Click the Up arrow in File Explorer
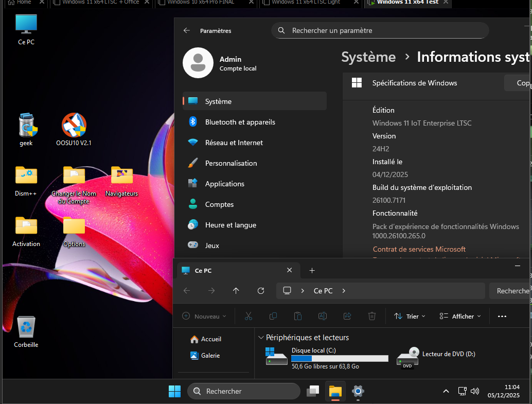Image resolution: width=532 pixels, height=404 pixels. (x=236, y=291)
